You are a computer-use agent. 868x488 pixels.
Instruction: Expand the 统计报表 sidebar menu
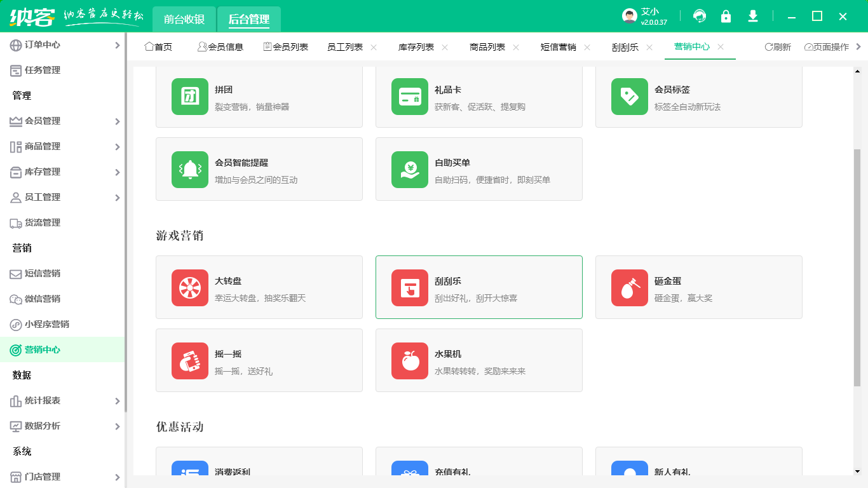pyautogui.click(x=62, y=401)
